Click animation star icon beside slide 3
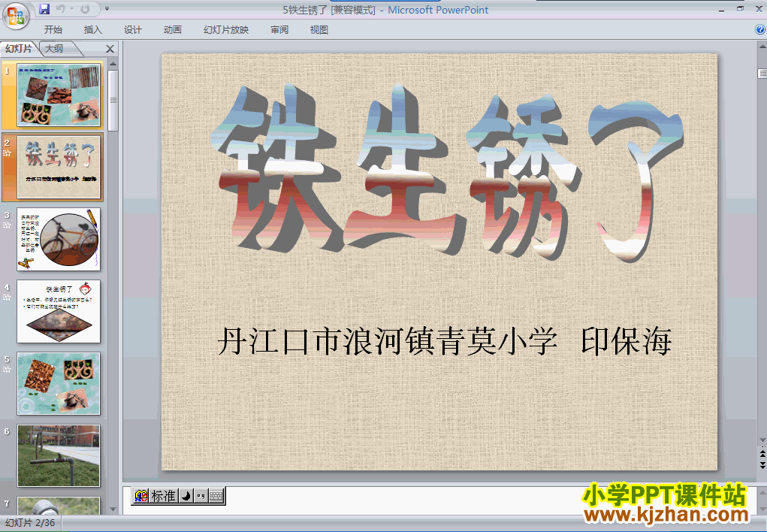This screenshot has height=532, width=767. [8, 225]
